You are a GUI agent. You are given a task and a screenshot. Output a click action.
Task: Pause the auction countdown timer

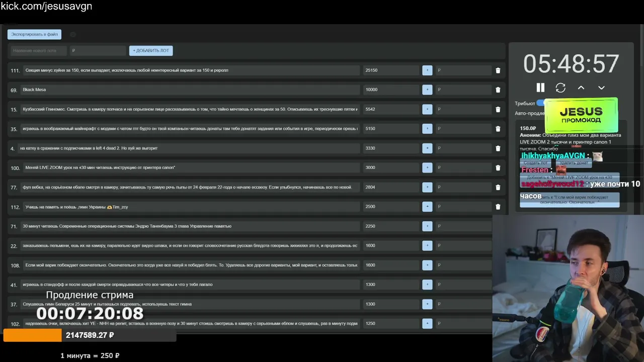coord(540,87)
